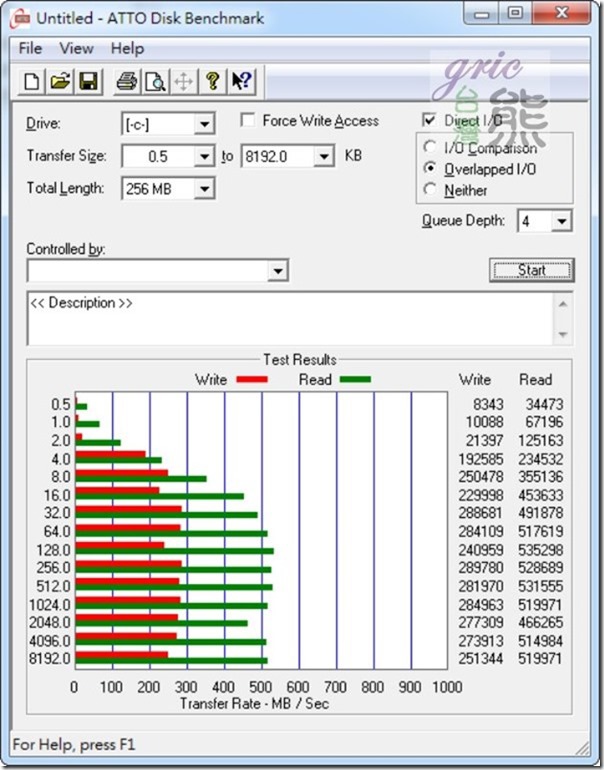
Task: Click the write value 8343
Action: (488, 404)
